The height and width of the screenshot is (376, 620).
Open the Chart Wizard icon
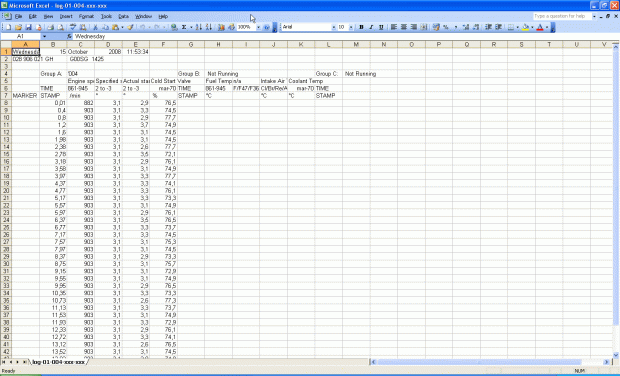221,27
